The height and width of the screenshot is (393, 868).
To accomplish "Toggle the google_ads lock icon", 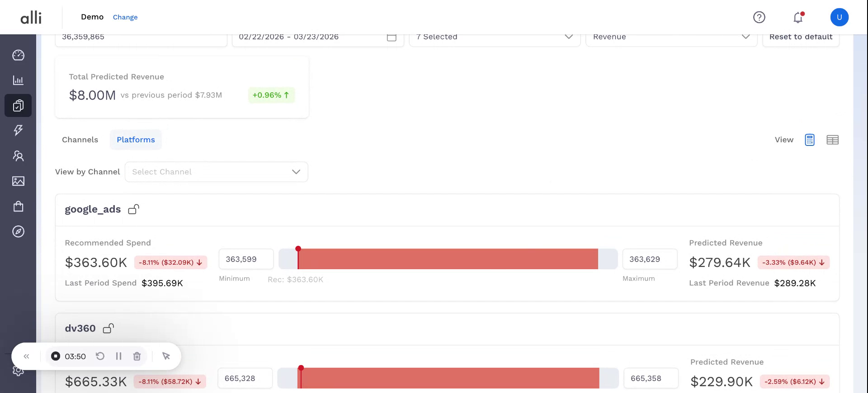I will [x=133, y=209].
